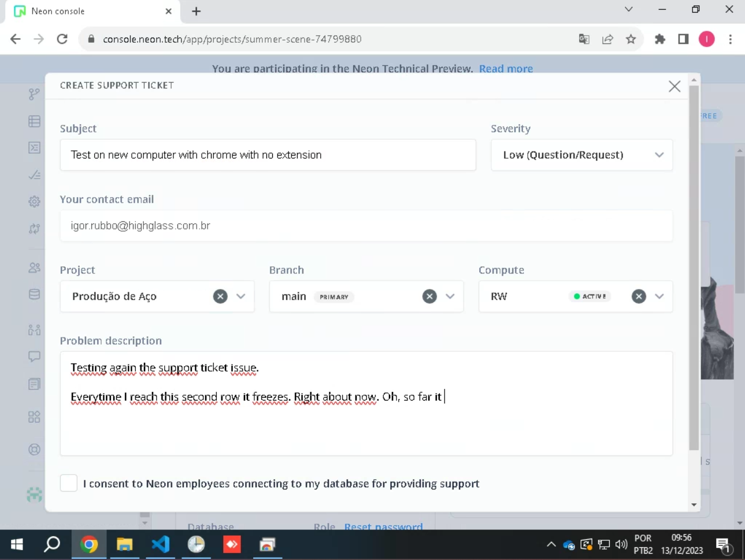Open the documentation page icon in the sidebar
The image size is (745, 560).
coord(35,384)
